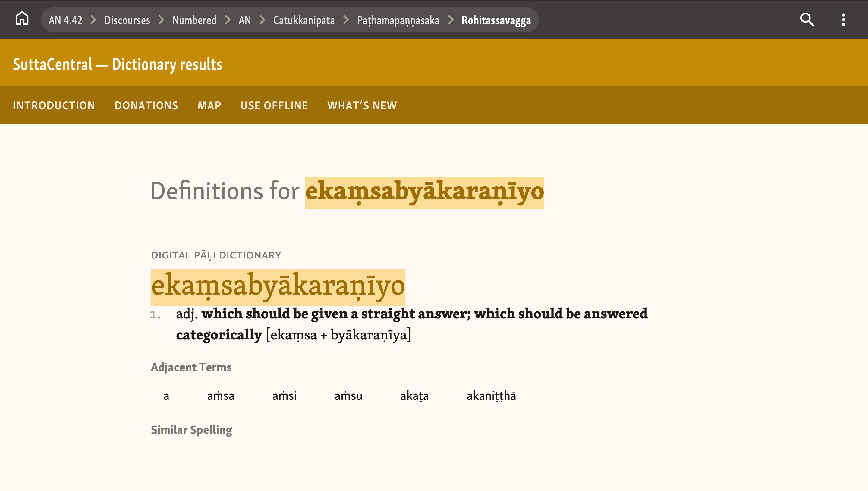Switch to the Donations tab
The width and height of the screenshot is (868, 491).
click(x=146, y=105)
